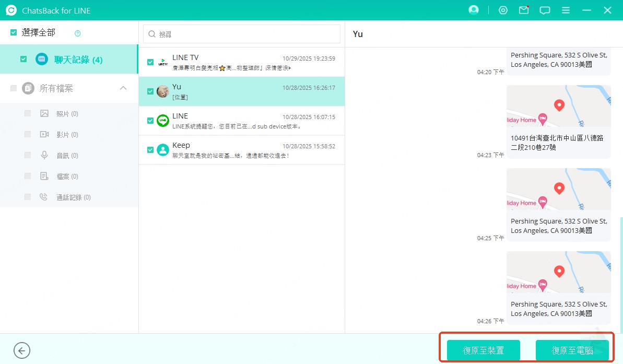623x364 pixels.
Task: Uncheck the Keep conversation checkbox
Action: (x=150, y=150)
